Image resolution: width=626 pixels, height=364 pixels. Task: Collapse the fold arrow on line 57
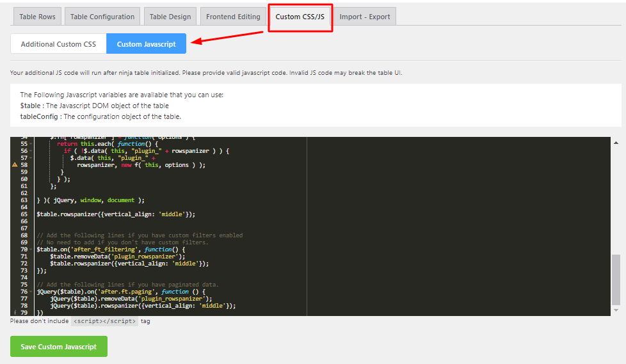click(32, 158)
